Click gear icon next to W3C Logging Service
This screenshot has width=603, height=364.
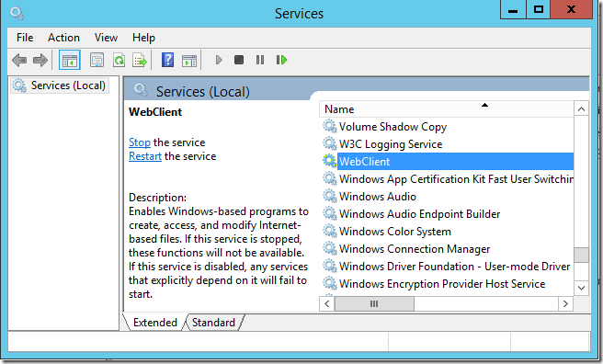coord(330,143)
